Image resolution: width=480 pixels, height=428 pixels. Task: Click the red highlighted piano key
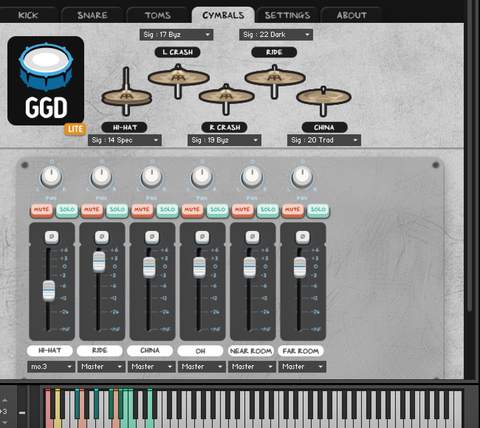49,409
